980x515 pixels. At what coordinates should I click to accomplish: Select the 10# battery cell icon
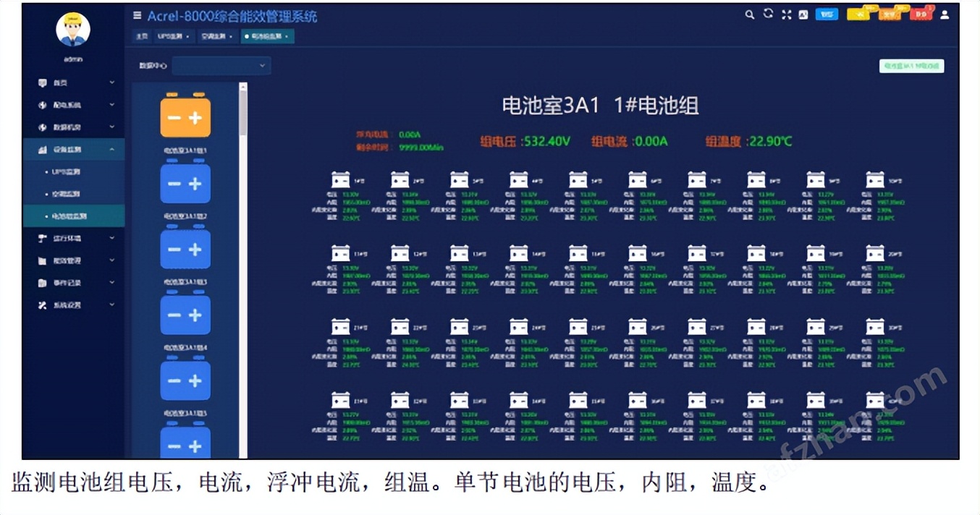click(x=875, y=179)
